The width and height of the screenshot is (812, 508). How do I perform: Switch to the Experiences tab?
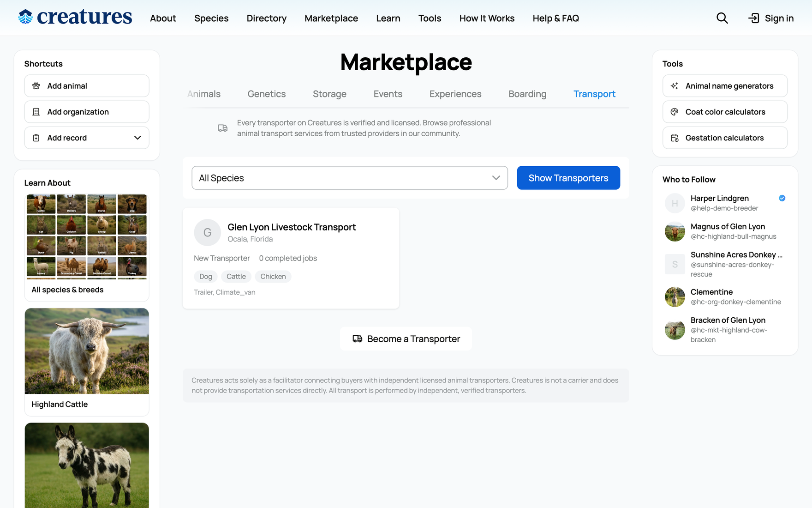click(455, 94)
